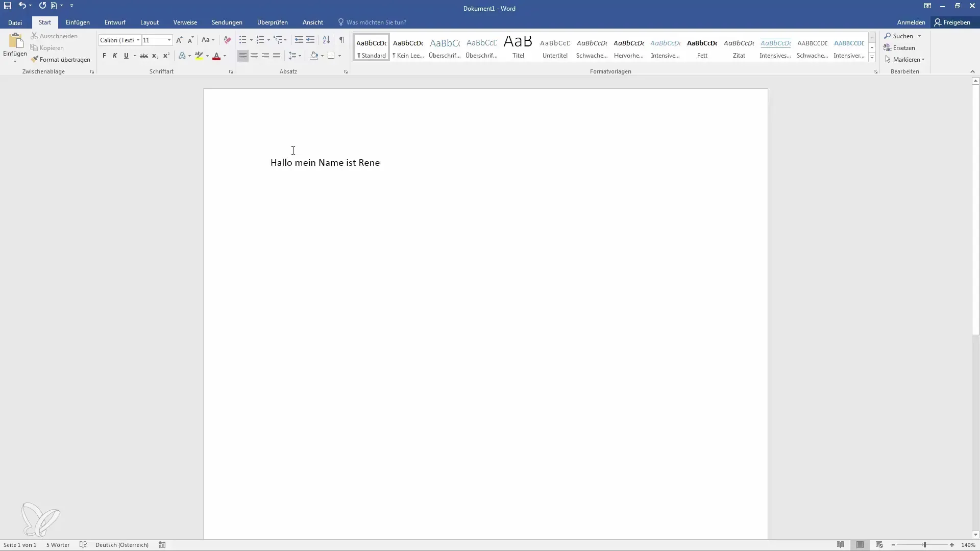Click Anmelden link
Image resolution: width=980 pixels, height=551 pixels.
click(x=911, y=22)
